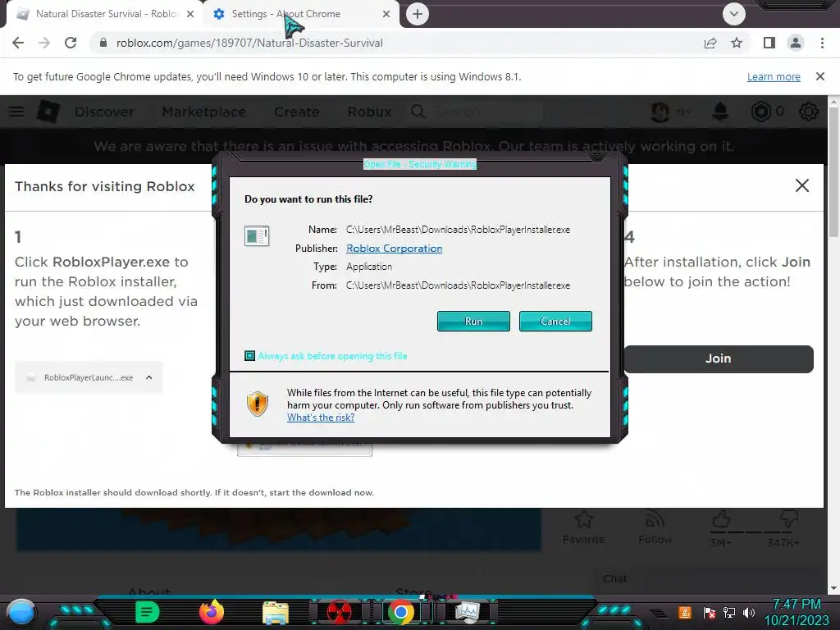Open Roblox hamburger navigation menu
The width and height of the screenshot is (840, 630).
16,112
